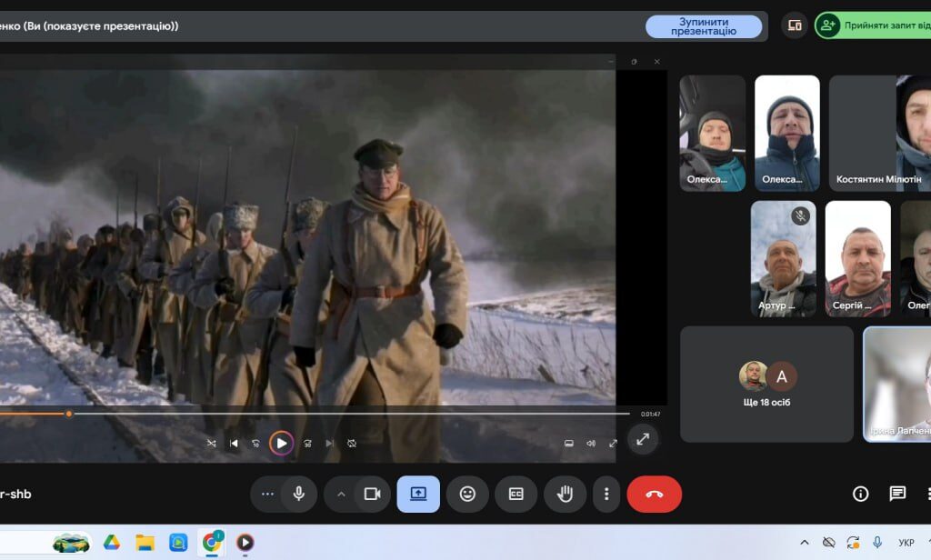Go to the previous track in the player
Viewport: 931px width, 560px height.
234,444
